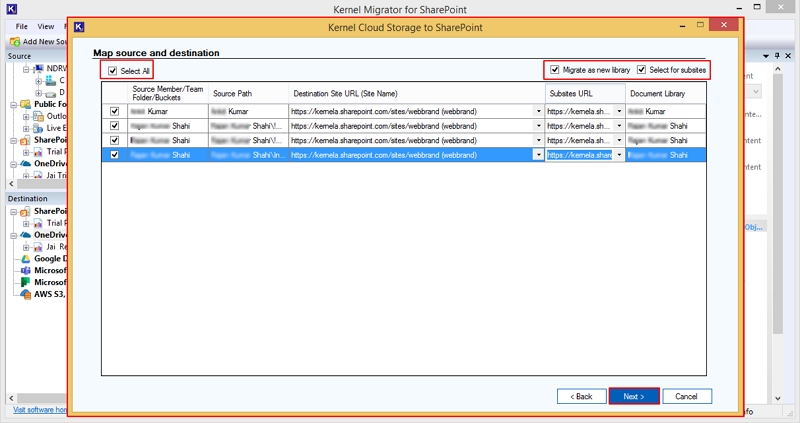The width and height of the screenshot is (800, 423).
Task: Click the Source panel horizontal scrollbar left arrow
Action: pos(11,184)
